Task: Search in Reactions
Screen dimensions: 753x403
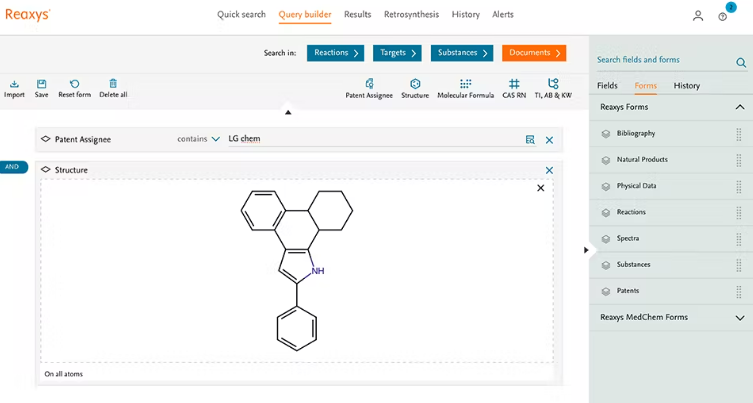Action: coord(336,53)
